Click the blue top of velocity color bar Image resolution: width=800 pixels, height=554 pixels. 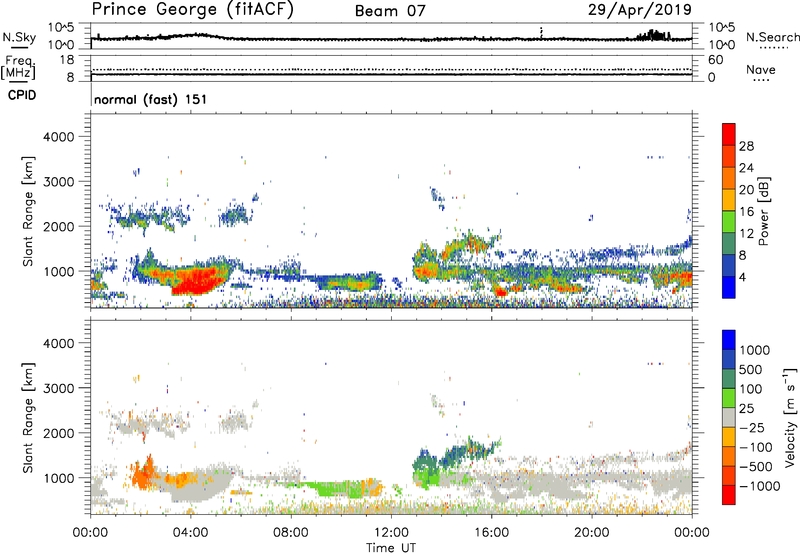click(729, 340)
